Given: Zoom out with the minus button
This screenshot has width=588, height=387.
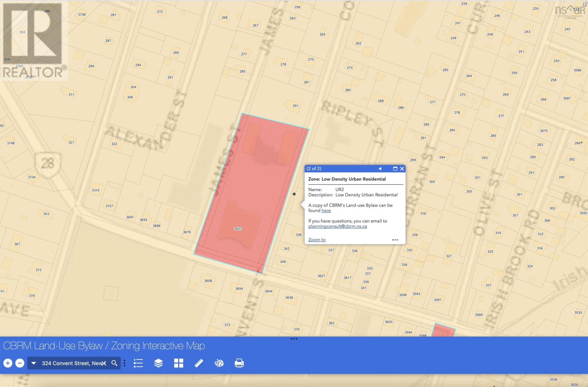Looking at the screenshot, I should [x=20, y=363].
